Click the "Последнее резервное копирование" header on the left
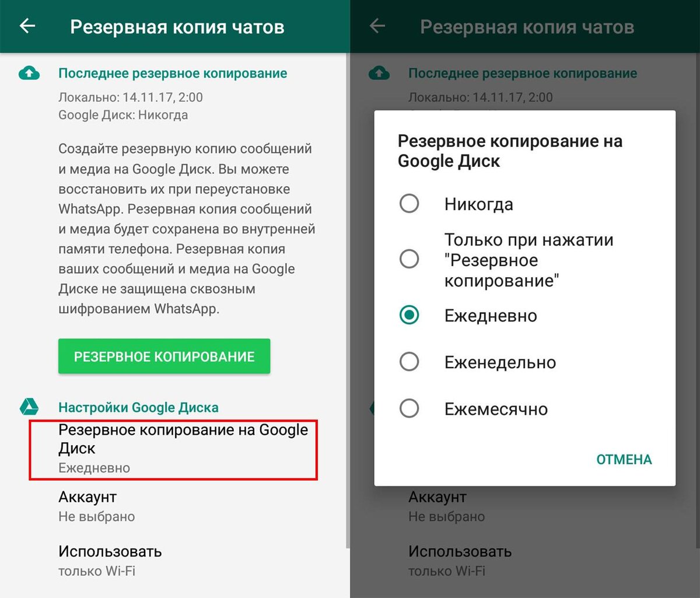Screen dimensions: 700x598 coord(173,74)
